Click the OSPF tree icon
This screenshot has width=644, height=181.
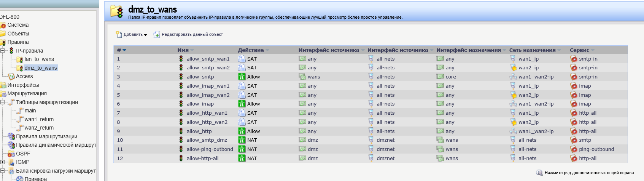coord(11,154)
